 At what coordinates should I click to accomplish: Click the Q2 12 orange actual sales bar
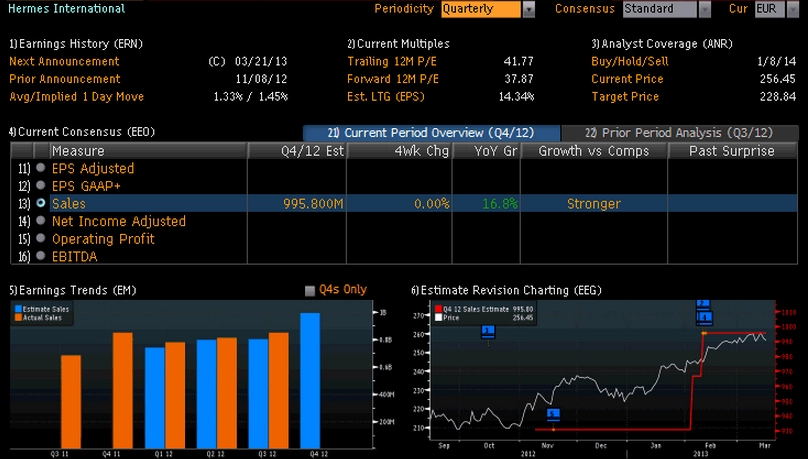(x=227, y=393)
